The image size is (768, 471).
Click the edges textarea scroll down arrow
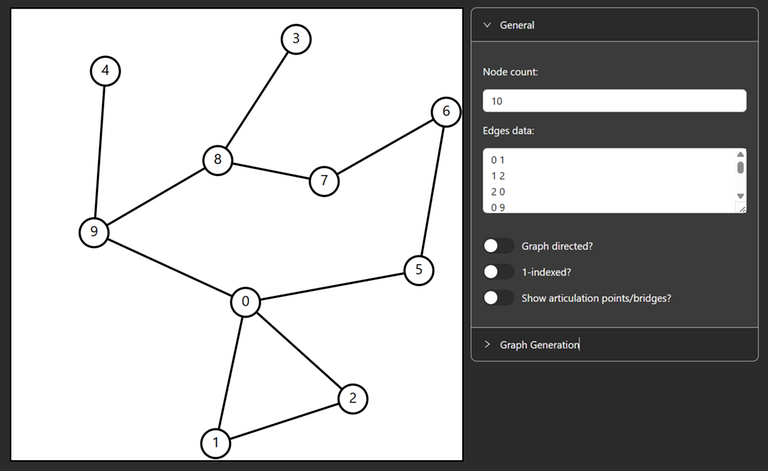pyautogui.click(x=741, y=196)
